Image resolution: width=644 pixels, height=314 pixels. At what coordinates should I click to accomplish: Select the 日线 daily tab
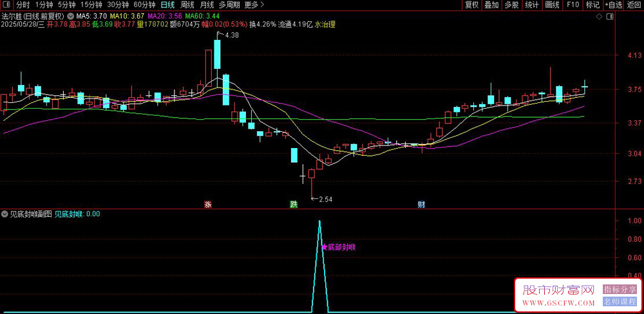(x=167, y=5)
